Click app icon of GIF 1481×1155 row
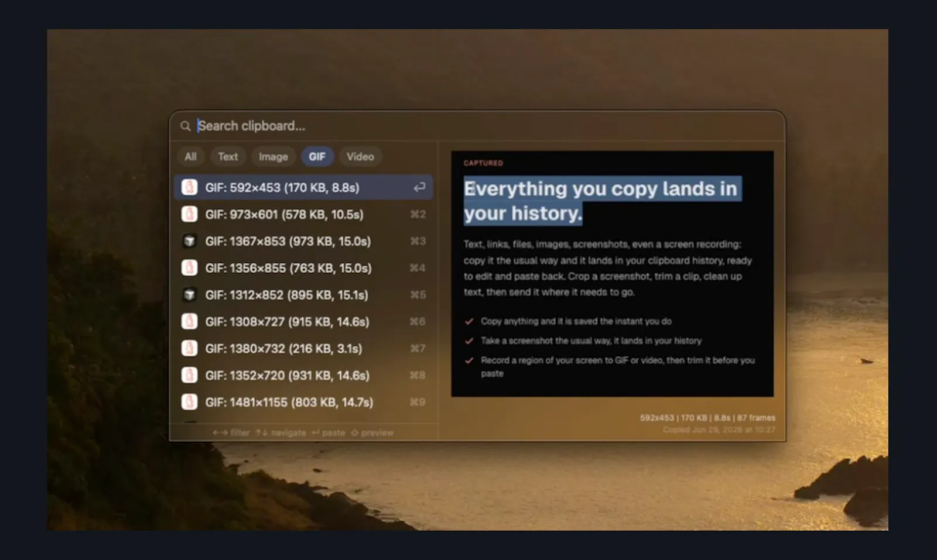This screenshot has width=937, height=560. pyautogui.click(x=189, y=402)
